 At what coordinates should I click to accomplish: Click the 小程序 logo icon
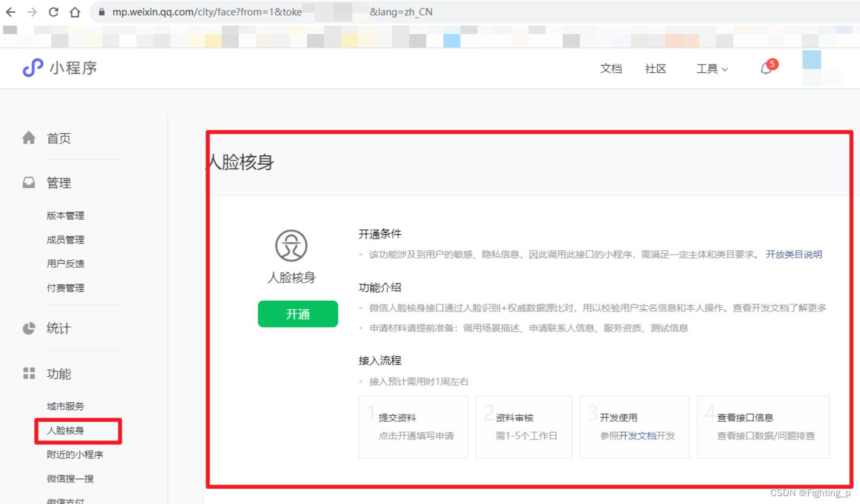coord(32,68)
